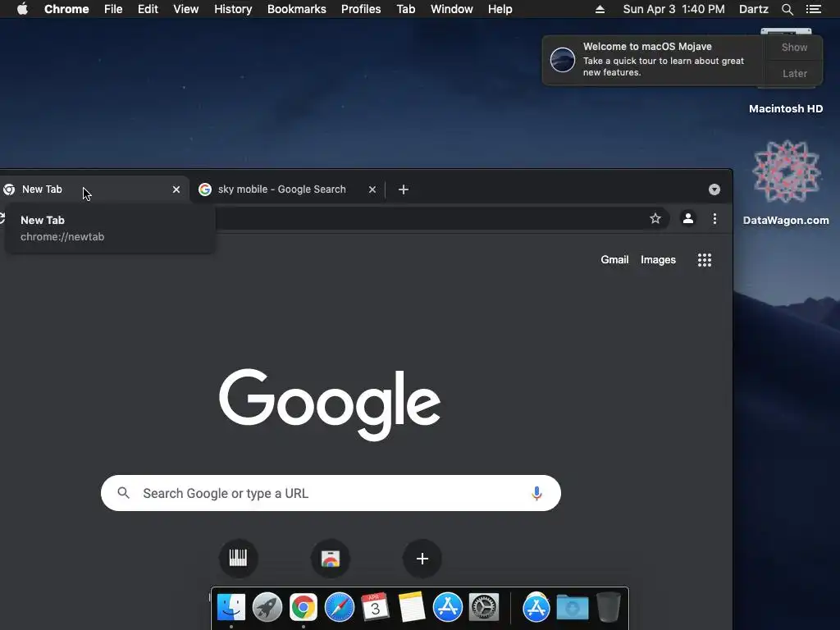Close the sky mobile Google Search tab
840x630 pixels.
tap(372, 189)
